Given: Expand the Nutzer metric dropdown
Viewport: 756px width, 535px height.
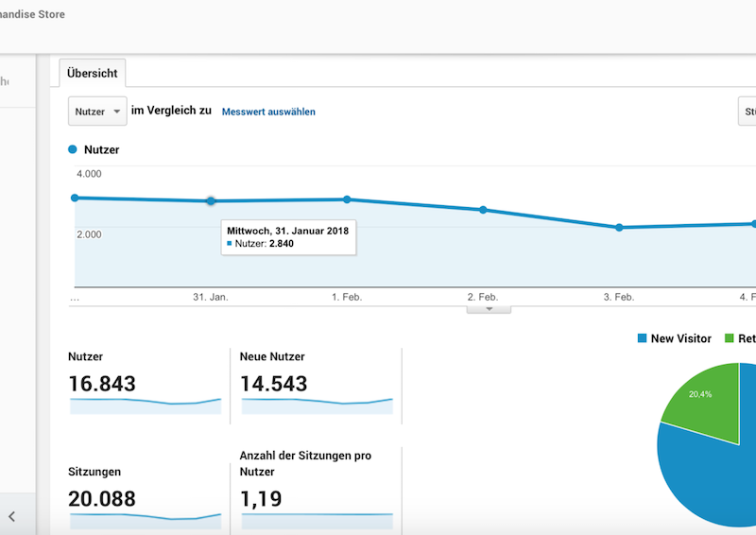Looking at the screenshot, I should click(x=98, y=112).
